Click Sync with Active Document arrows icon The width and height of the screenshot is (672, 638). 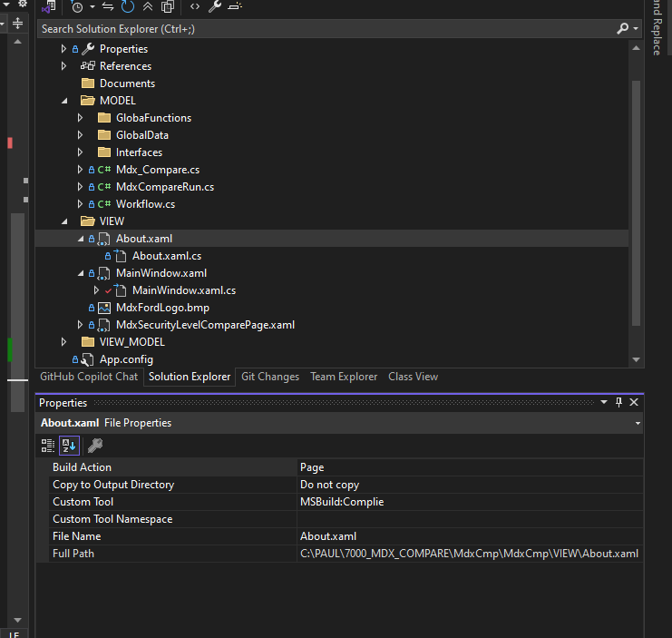[x=108, y=6]
